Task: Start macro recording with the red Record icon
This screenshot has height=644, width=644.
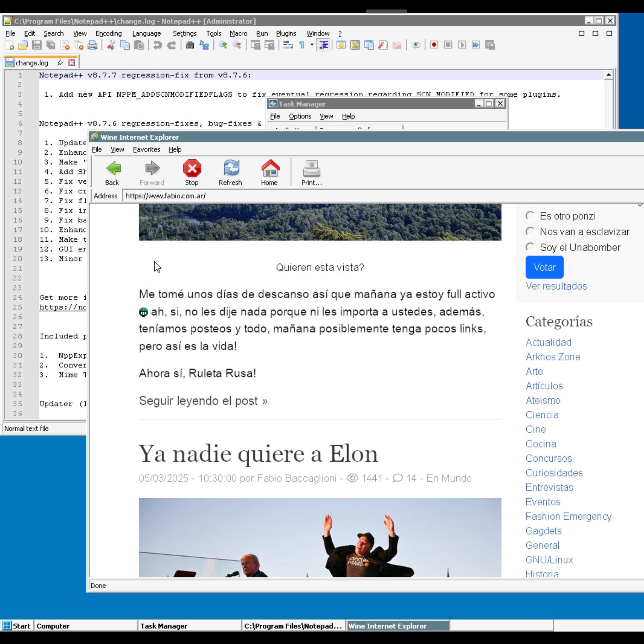Action: pyautogui.click(x=434, y=45)
